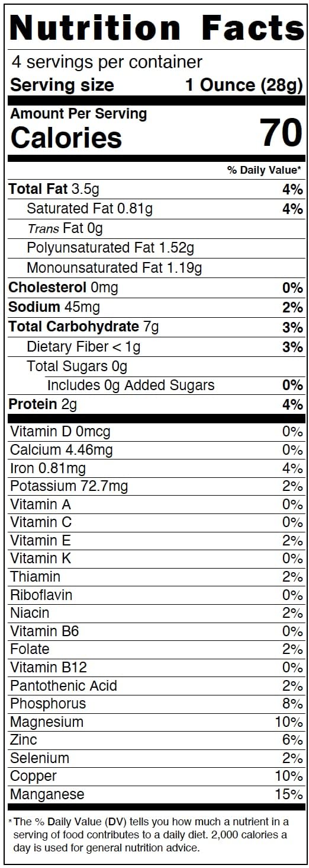Screen dimensions: 309x868
Task: Click the Daily Value footnote text
Action: [x=149, y=834]
